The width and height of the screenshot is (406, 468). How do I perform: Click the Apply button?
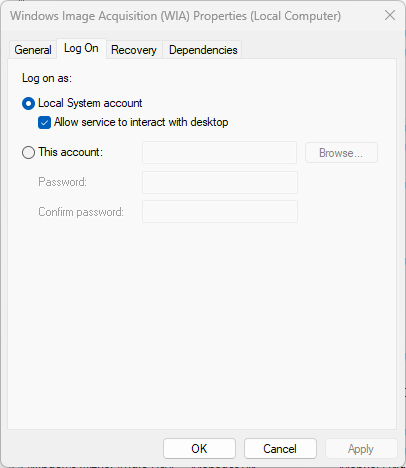[x=361, y=449]
